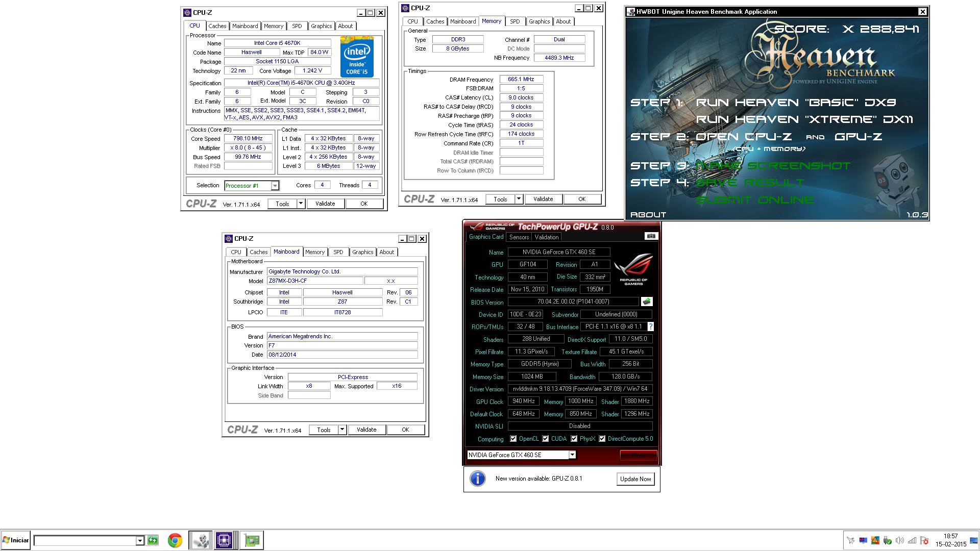
Task: Click the CPU-Z chip taskbar icon
Action: pyautogui.click(x=224, y=540)
